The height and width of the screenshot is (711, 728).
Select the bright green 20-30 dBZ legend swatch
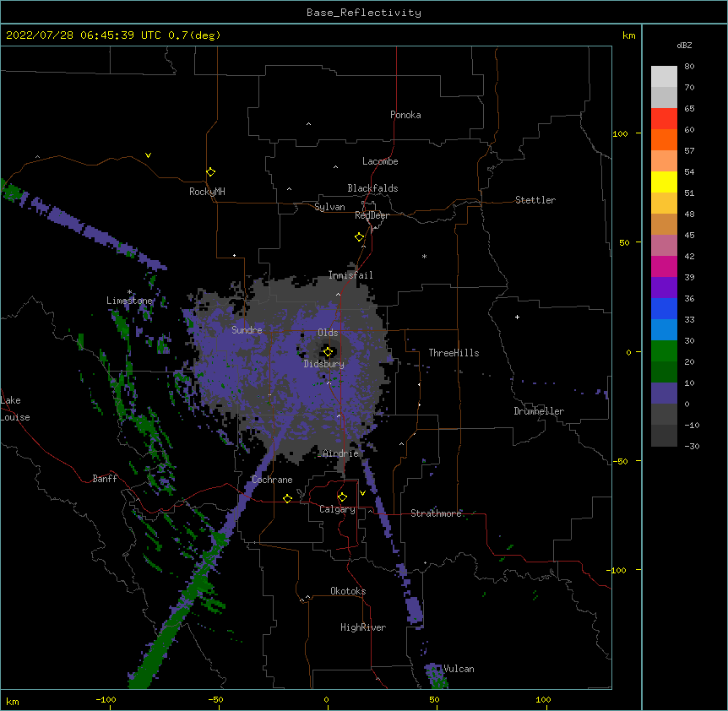click(x=664, y=351)
